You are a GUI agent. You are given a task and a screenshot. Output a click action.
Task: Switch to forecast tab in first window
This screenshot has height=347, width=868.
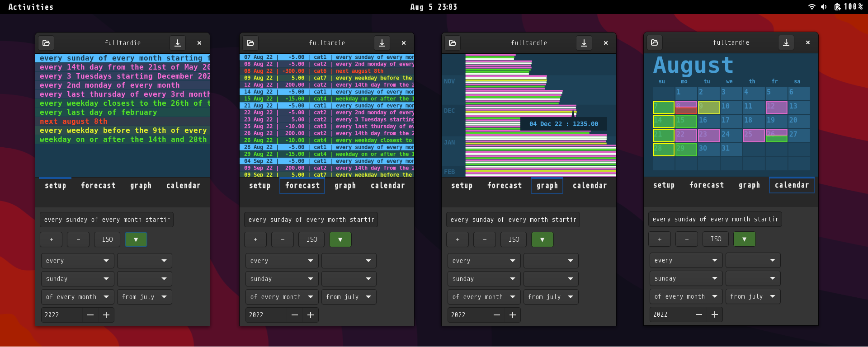point(98,186)
